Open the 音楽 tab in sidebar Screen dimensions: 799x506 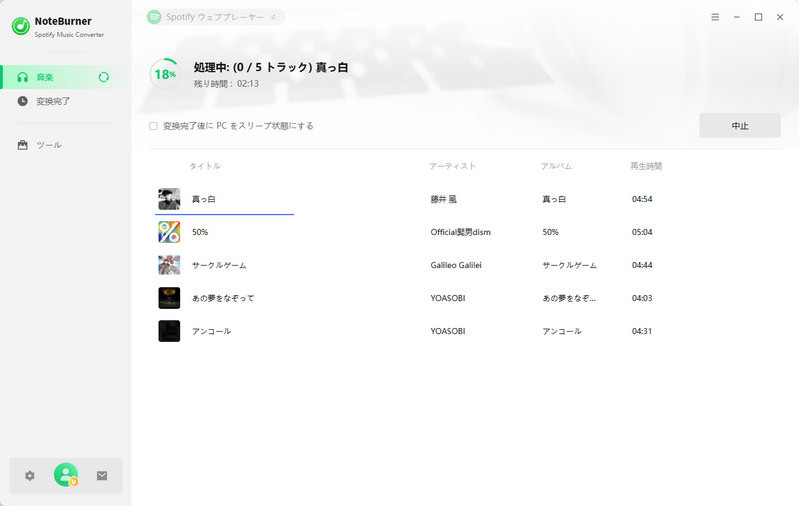click(x=65, y=77)
